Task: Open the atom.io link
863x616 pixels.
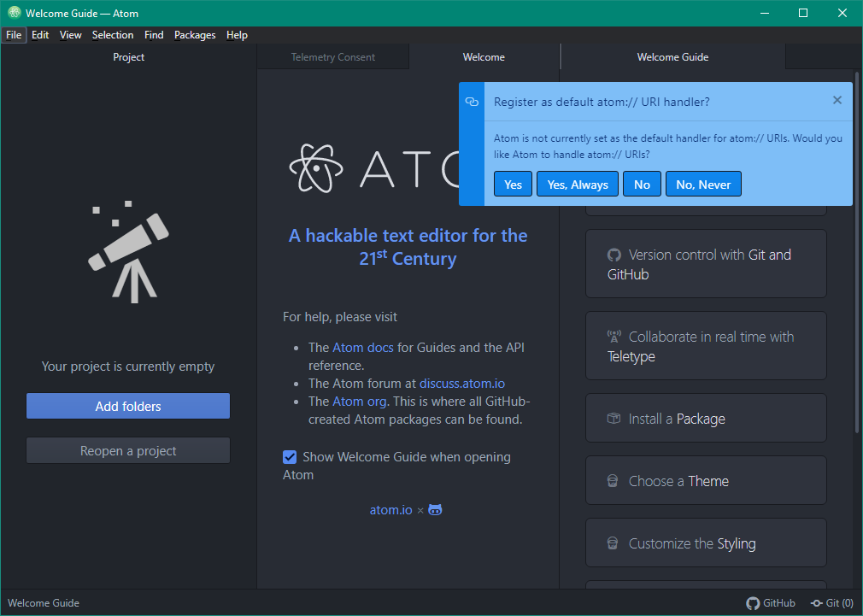Action: pos(390,510)
